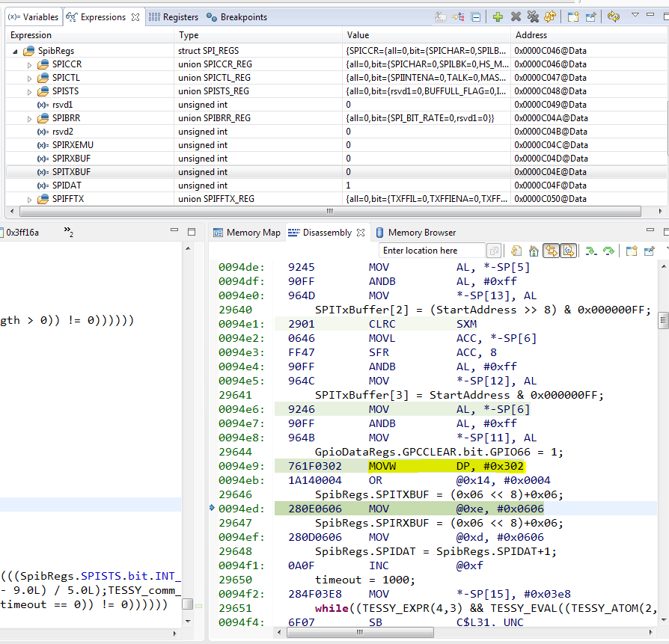Expand the SPICCR register node
This screenshot has height=644, width=669.
(x=30, y=64)
